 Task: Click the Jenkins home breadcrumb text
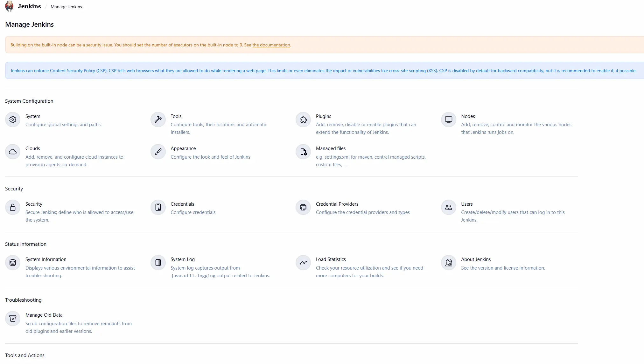[x=29, y=6]
